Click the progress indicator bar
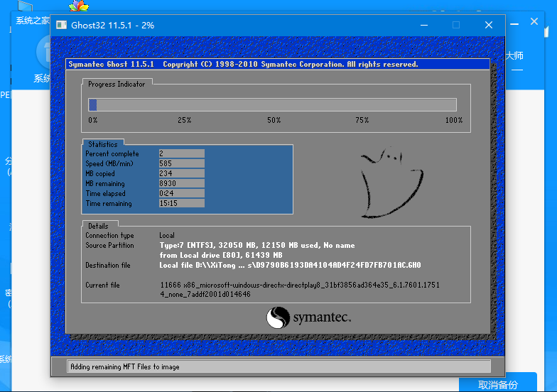This screenshot has width=557, height=392. [x=272, y=105]
